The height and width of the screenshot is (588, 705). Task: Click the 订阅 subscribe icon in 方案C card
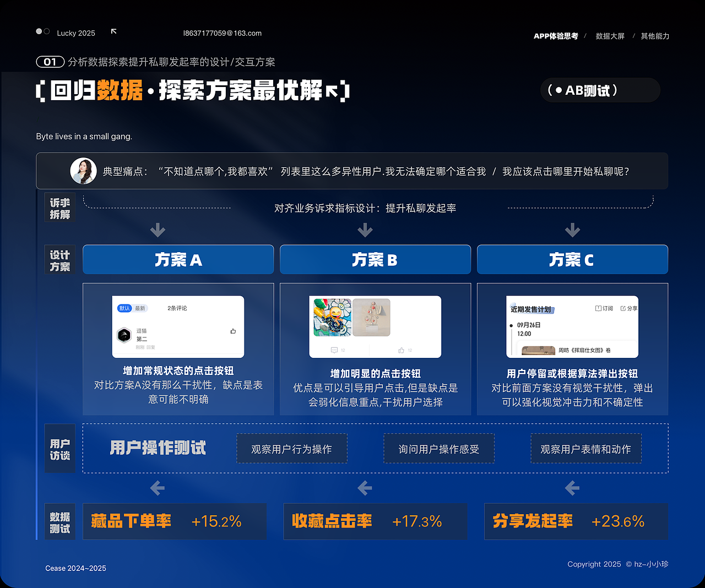click(x=599, y=308)
